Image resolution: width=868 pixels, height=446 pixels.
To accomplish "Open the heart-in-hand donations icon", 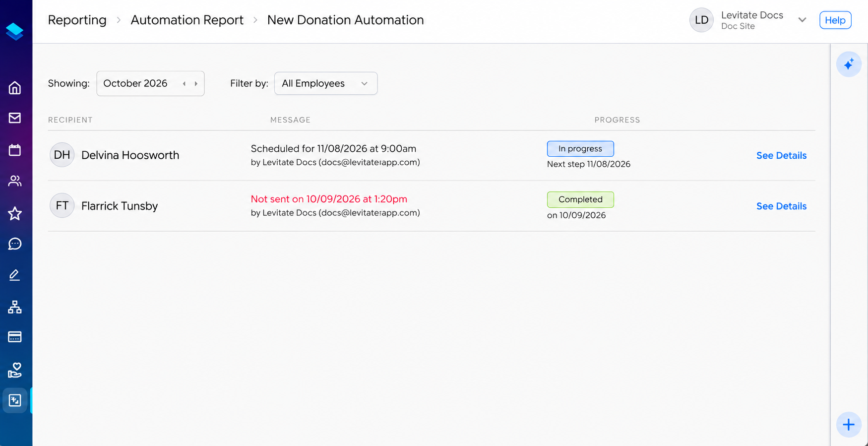I will 15,370.
